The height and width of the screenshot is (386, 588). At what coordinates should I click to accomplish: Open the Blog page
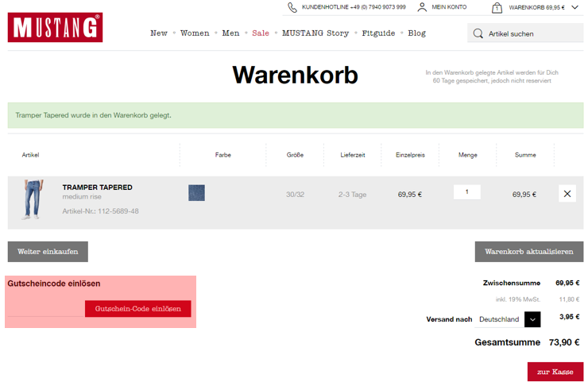[416, 33]
